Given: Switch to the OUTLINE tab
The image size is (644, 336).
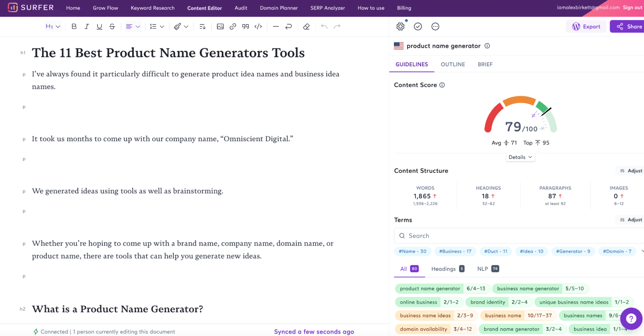Looking at the screenshot, I should pyautogui.click(x=452, y=64).
